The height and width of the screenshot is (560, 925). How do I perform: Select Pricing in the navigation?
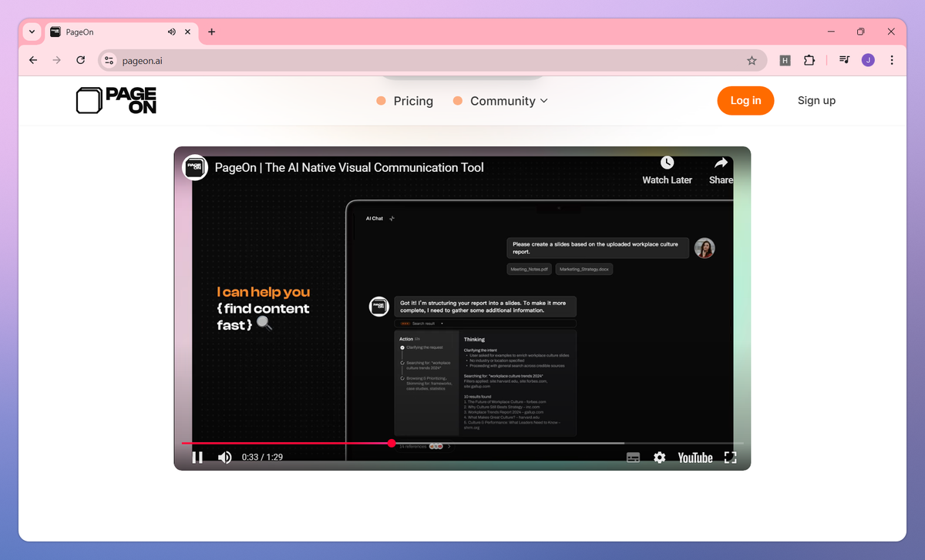[413, 101]
